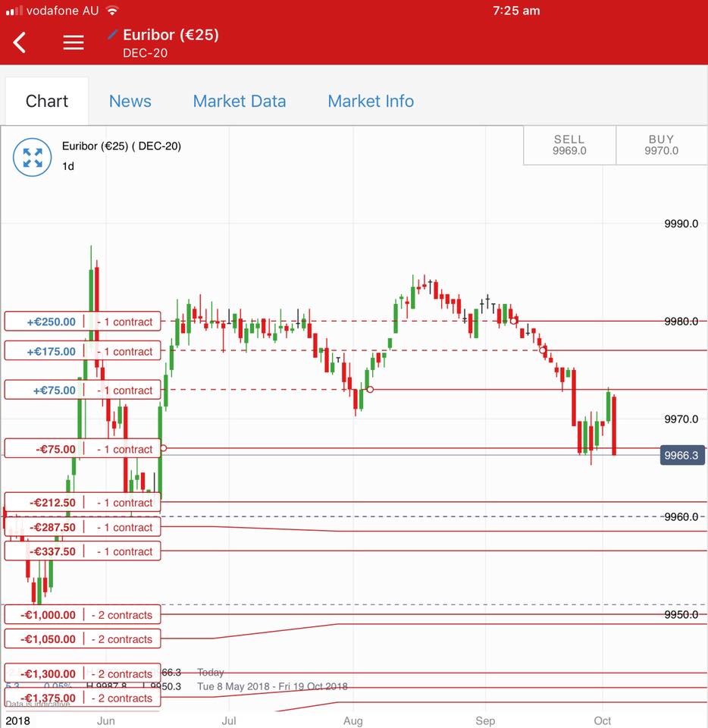Viewport: 708px width, 728px height.
Task: Tap the pencil icon beside Euribor title
Action: point(112,34)
